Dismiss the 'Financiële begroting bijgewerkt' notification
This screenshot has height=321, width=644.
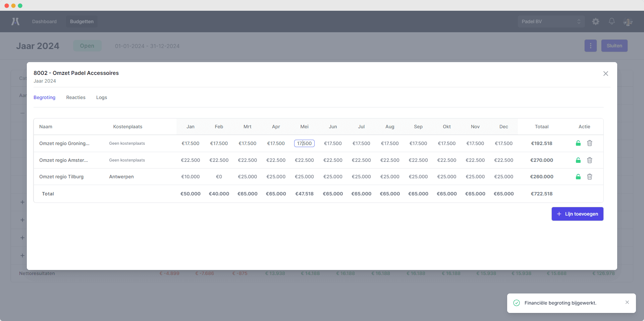(x=627, y=303)
